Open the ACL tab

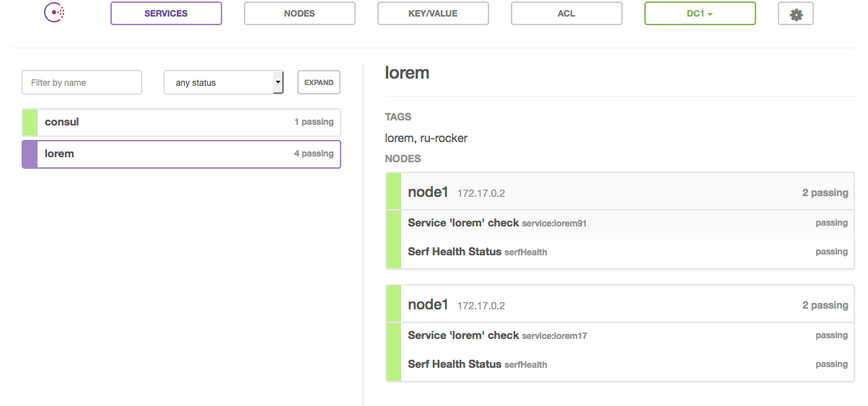[566, 14]
